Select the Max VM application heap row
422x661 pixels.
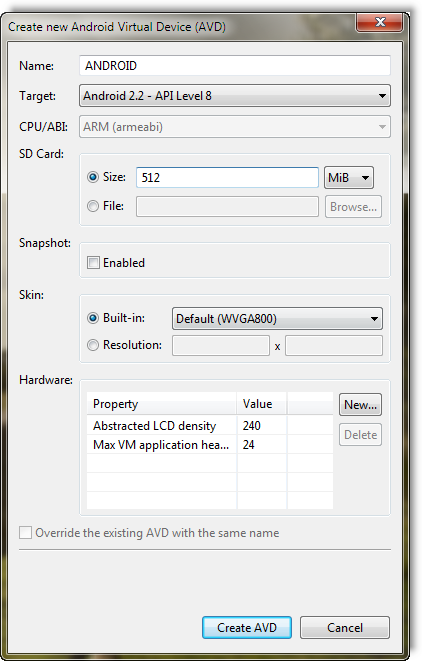210,445
